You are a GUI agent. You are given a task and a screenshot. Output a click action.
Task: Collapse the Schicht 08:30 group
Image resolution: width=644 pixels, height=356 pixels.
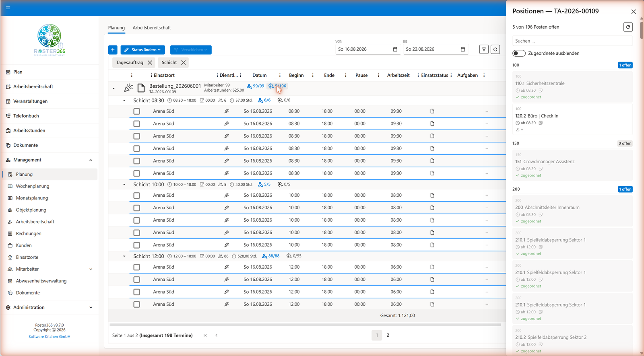pyautogui.click(x=124, y=101)
